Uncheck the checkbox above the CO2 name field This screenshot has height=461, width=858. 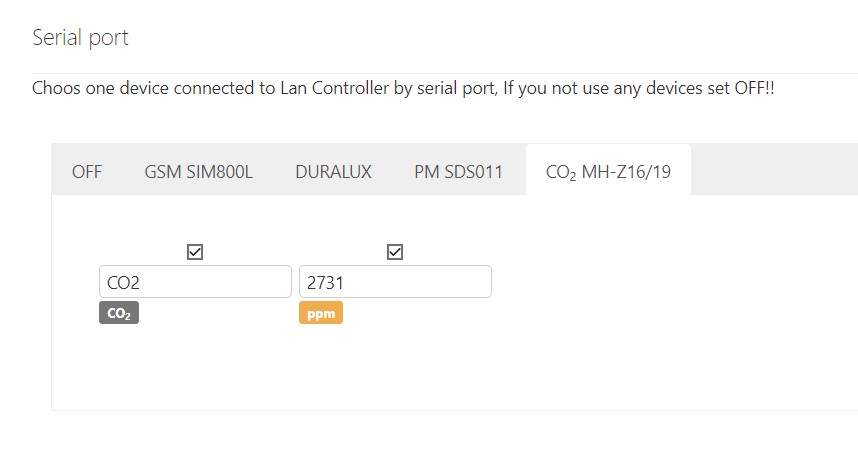(x=195, y=252)
